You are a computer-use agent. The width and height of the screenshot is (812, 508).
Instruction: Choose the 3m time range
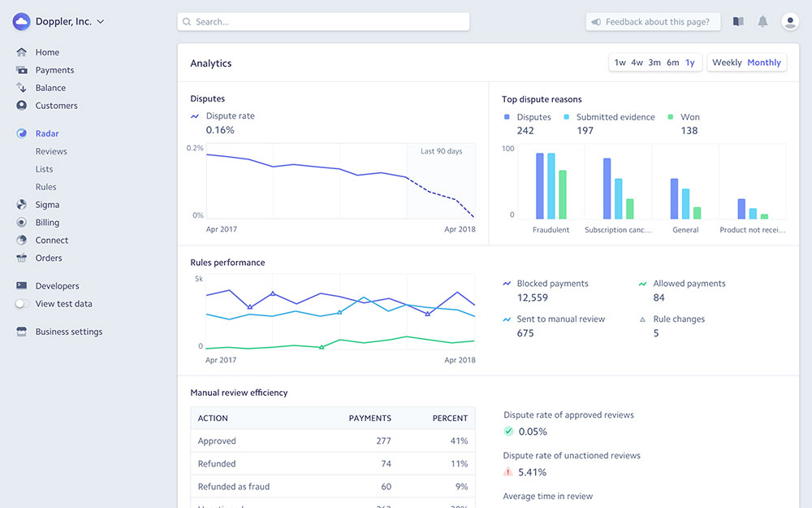(x=654, y=63)
